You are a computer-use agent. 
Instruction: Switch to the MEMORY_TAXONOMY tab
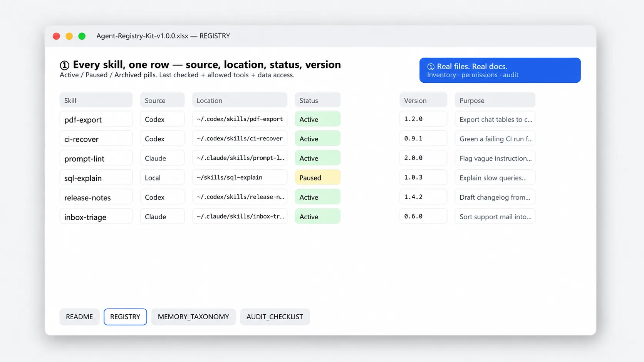pyautogui.click(x=193, y=317)
